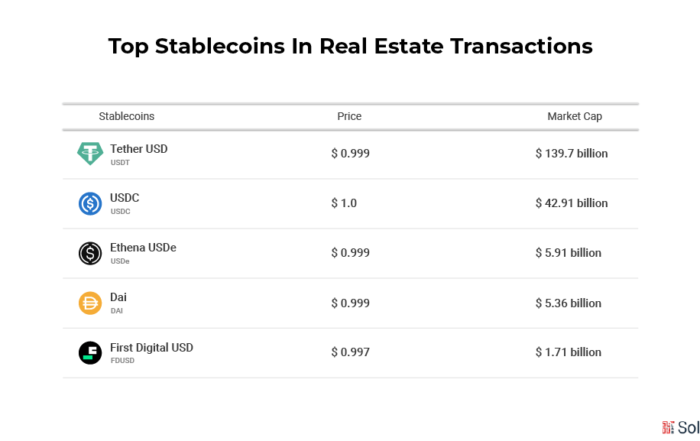Click the FDUSD ticker label

[122, 361]
